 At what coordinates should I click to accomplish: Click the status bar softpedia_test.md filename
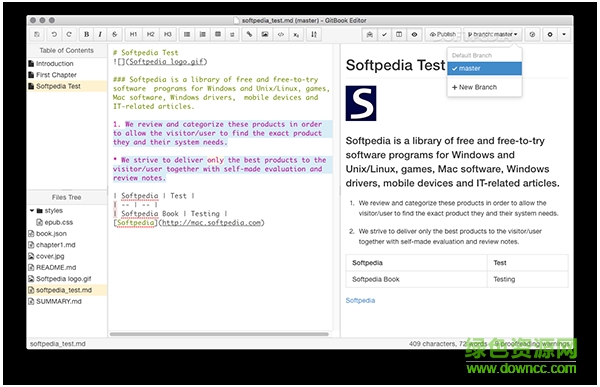coord(57,344)
